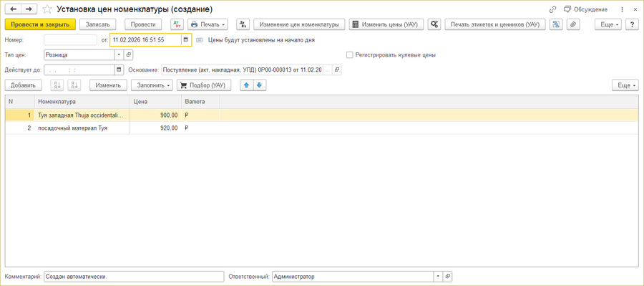
Task: Click price cell 900,00
Action: tap(156, 115)
